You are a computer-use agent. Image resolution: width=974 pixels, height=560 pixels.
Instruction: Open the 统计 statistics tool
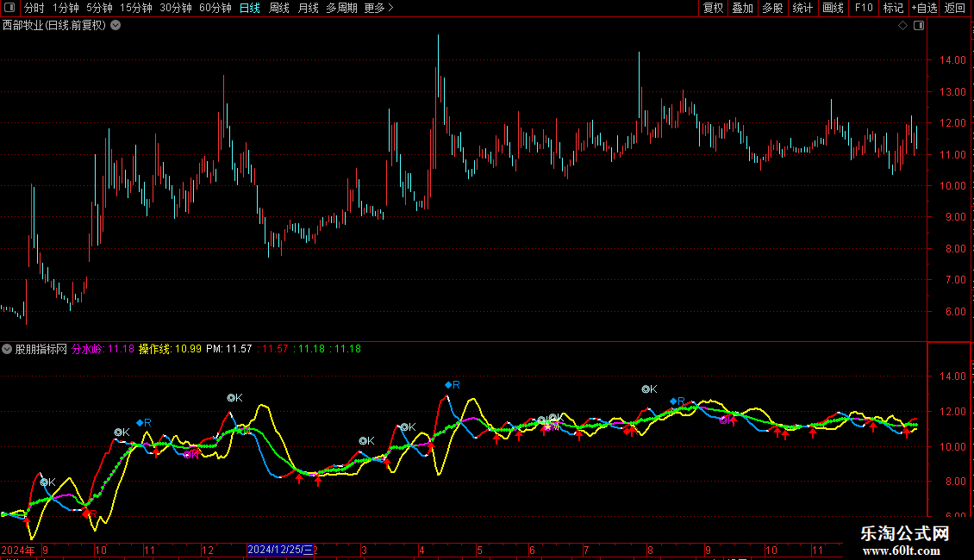pos(802,8)
